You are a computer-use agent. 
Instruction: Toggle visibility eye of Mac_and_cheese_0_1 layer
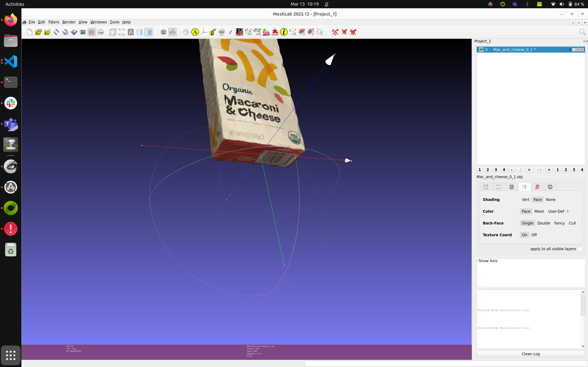(x=481, y=50)
